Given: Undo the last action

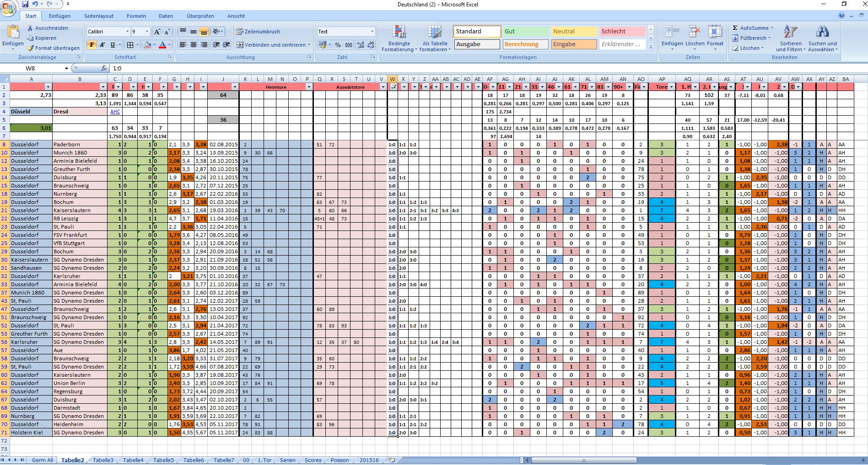Looking at the screenshot, I should tap(35, 4).
